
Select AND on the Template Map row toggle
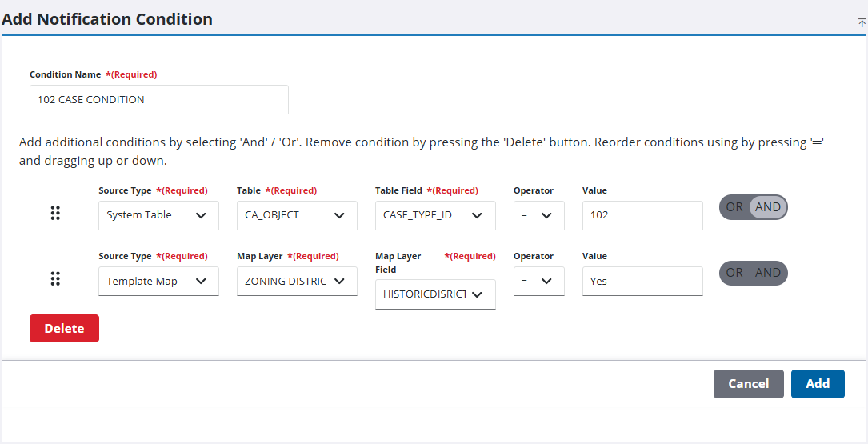coord(768,273)
